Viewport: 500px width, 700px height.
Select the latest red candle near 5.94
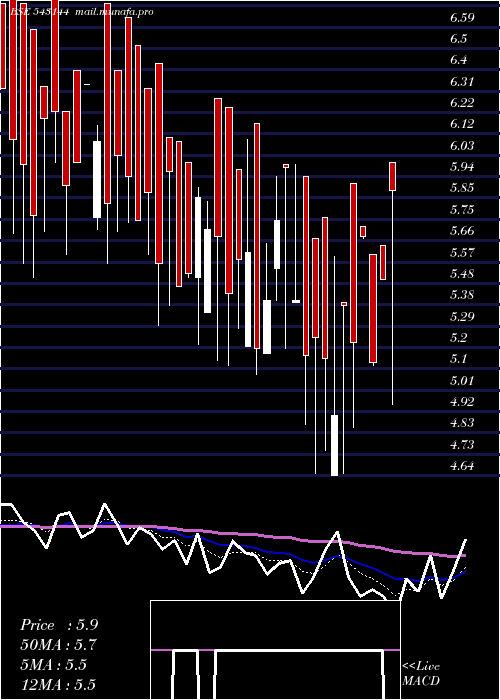pos(392,177)
